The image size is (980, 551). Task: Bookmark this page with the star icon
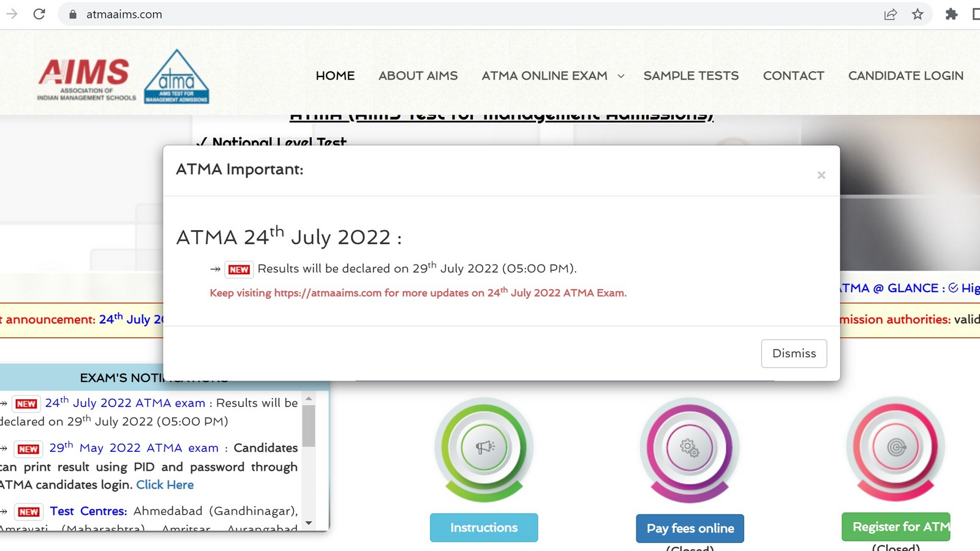(918, 14)
